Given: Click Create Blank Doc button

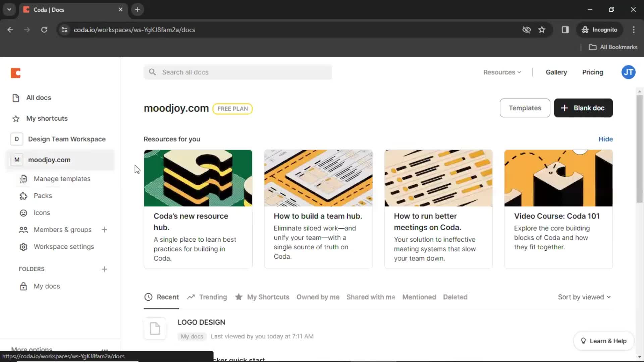Looking at the screenshot, I should tap(583, 108).
